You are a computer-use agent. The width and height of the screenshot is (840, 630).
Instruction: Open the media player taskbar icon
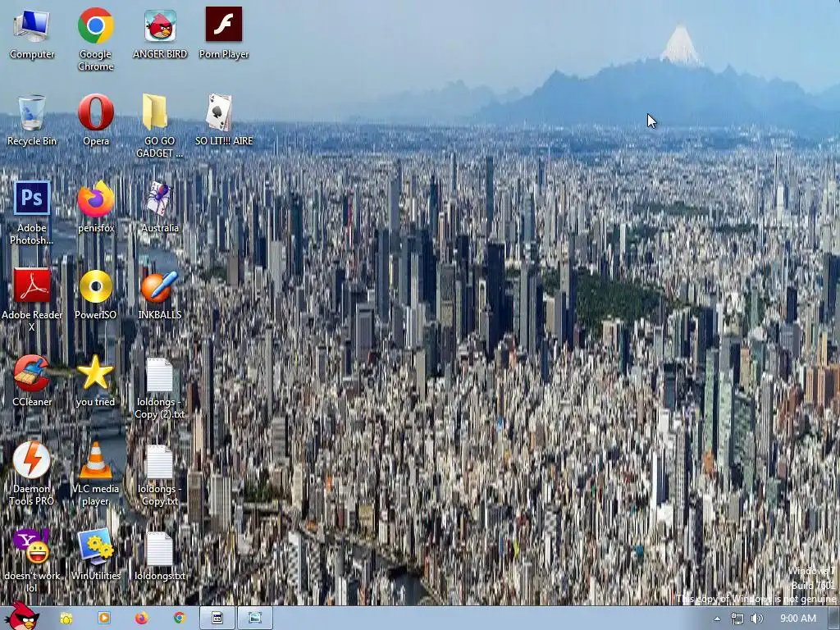click(104, 619)
